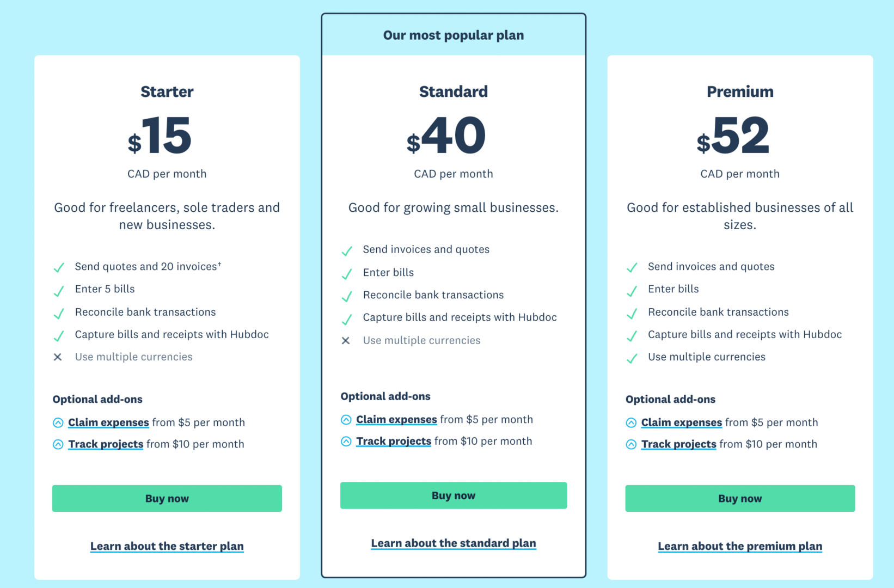Open Learn about the starter plan link

pyautogui.click(x=167, y=546)
